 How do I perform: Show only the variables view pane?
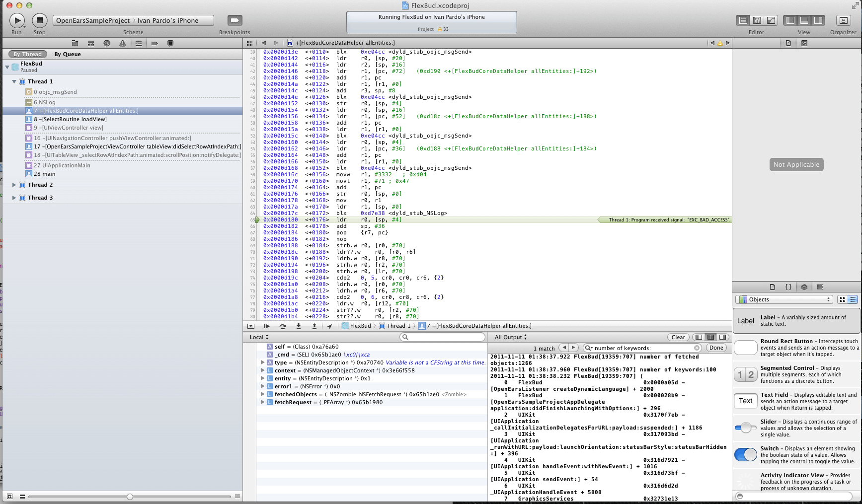pyautogui.click(x=699, y=337)
